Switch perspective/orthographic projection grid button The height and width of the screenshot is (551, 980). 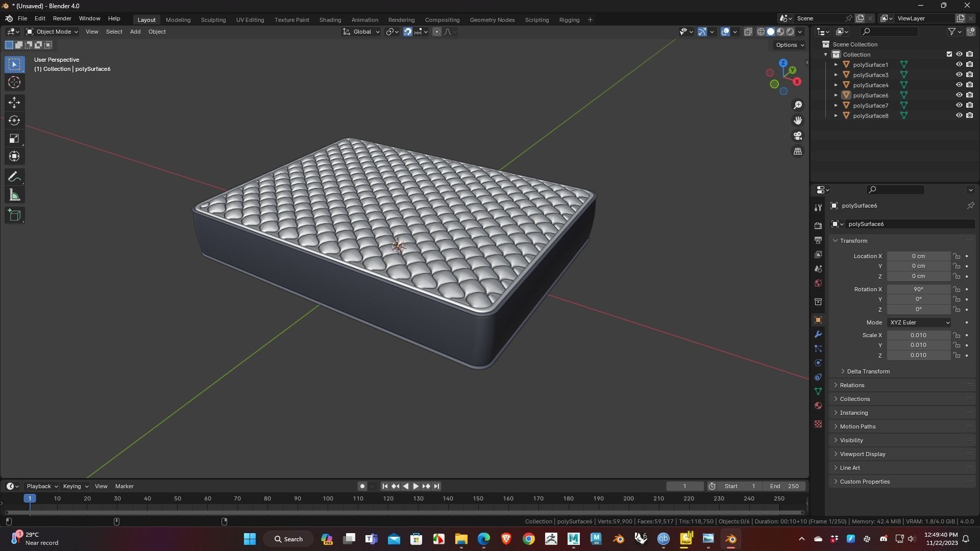pyautogui.click(x=798, y=152)
